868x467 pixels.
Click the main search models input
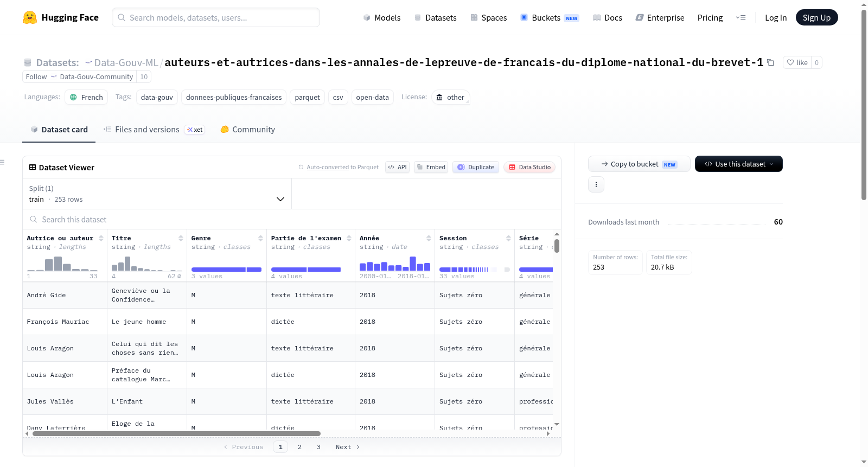coord(216,17)
